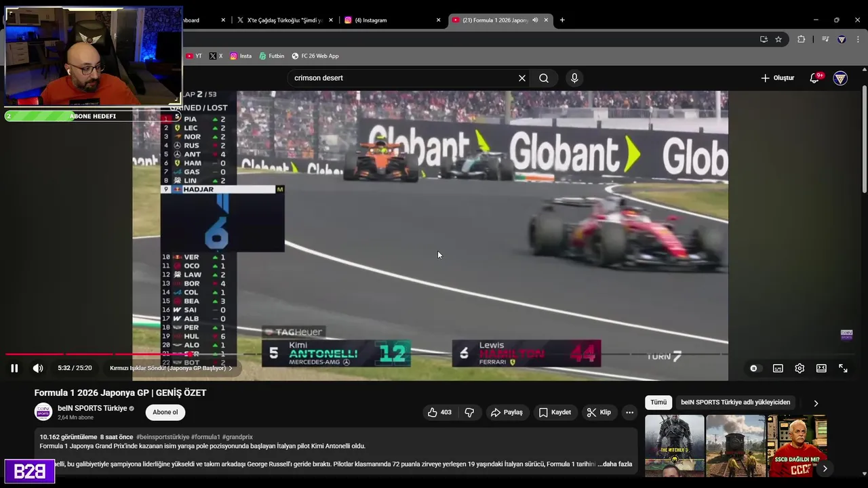868x488 pixels.
Task: Open beIN SPORTS Türkiye channel name
Action: (92, 408)
